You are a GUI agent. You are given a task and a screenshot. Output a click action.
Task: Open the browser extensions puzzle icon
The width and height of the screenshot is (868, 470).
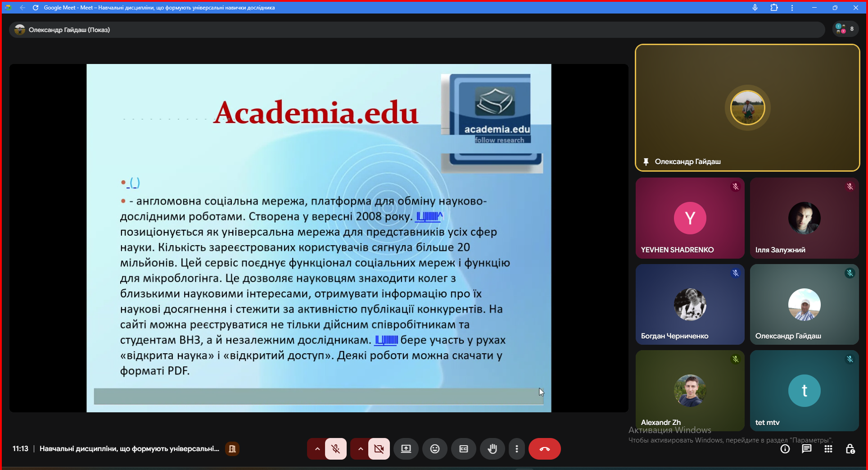click(x=774, y=8)
